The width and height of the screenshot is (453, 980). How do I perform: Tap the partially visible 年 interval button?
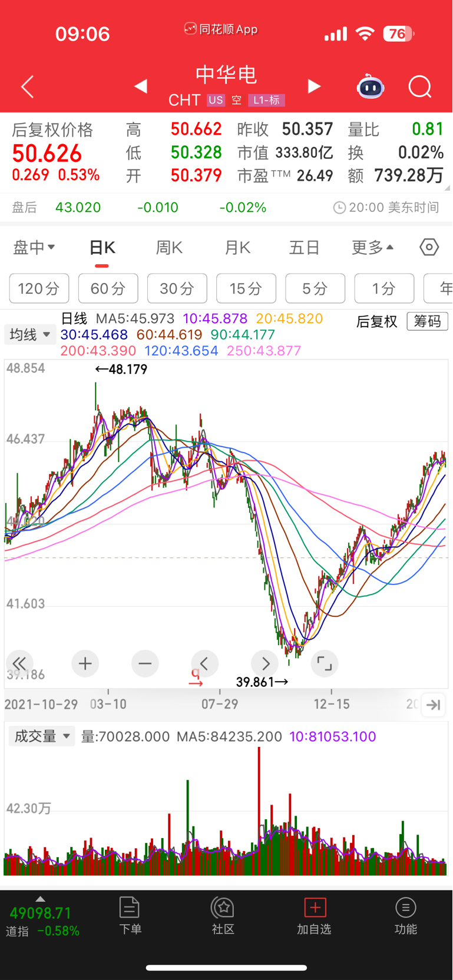[438, 288]
